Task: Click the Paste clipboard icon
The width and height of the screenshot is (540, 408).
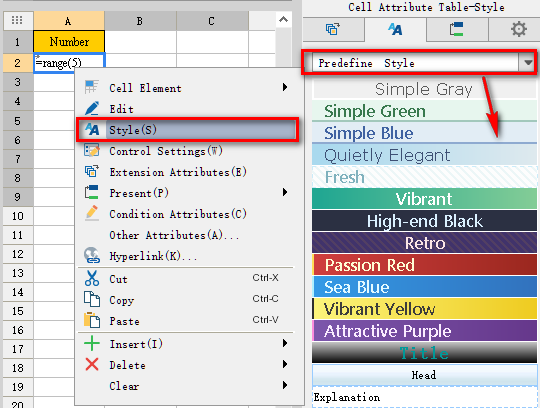Action: point(92,320)
